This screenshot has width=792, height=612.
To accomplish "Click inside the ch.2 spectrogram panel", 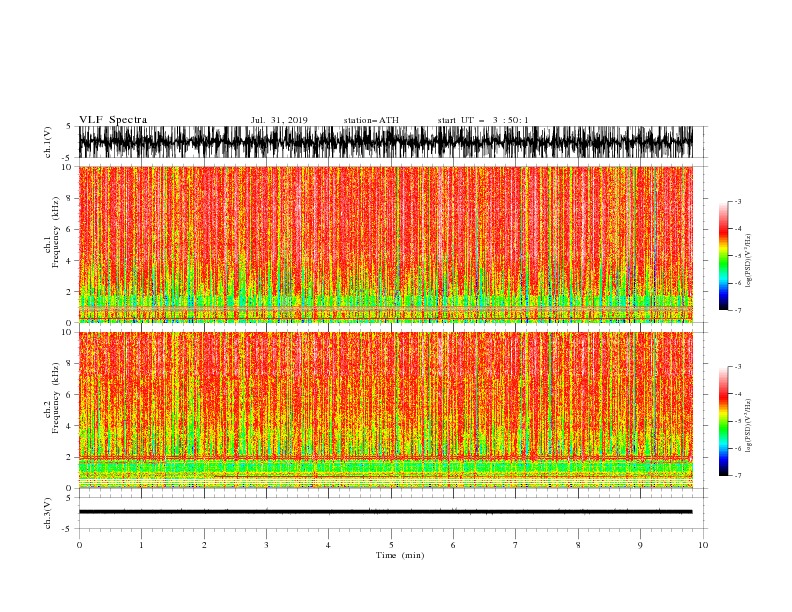I will 385,410.
